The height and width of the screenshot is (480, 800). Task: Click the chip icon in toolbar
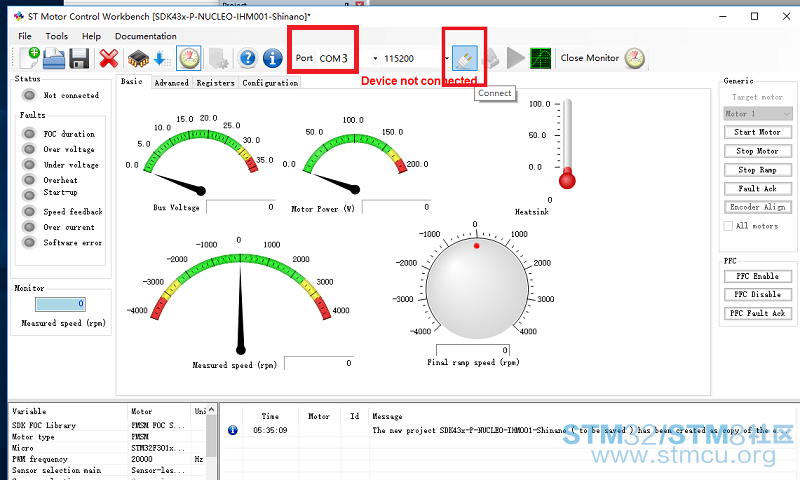coord(138,58)
